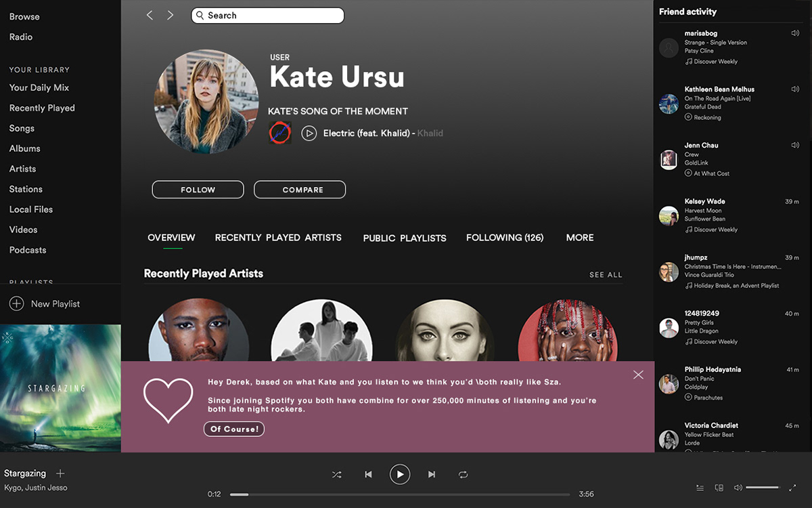Click the plus icon beside New Playlist
Image resolution: width=812 pixels, height=508 pixels.
pyautogui.click(x=16, y=303)
